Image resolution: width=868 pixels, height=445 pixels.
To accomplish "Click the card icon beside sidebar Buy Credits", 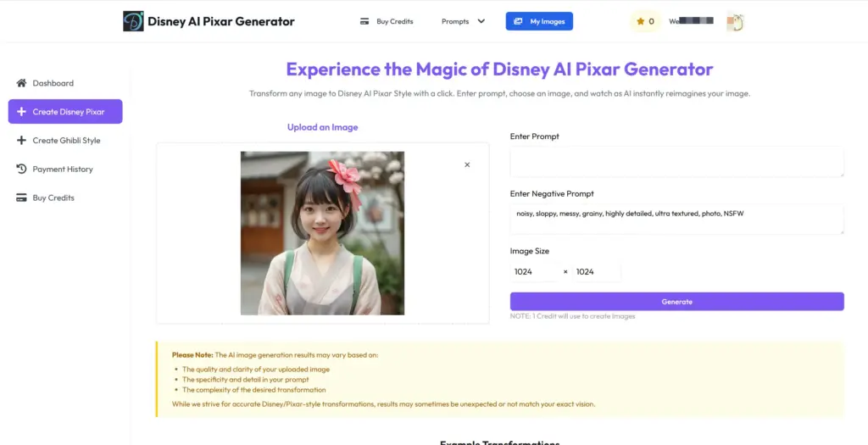I will (x=21, y=197).
